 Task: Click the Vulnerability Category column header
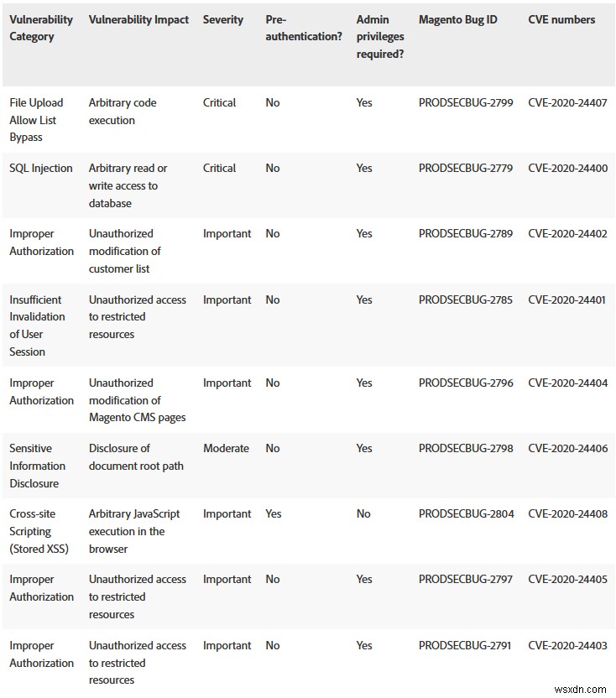41,28
